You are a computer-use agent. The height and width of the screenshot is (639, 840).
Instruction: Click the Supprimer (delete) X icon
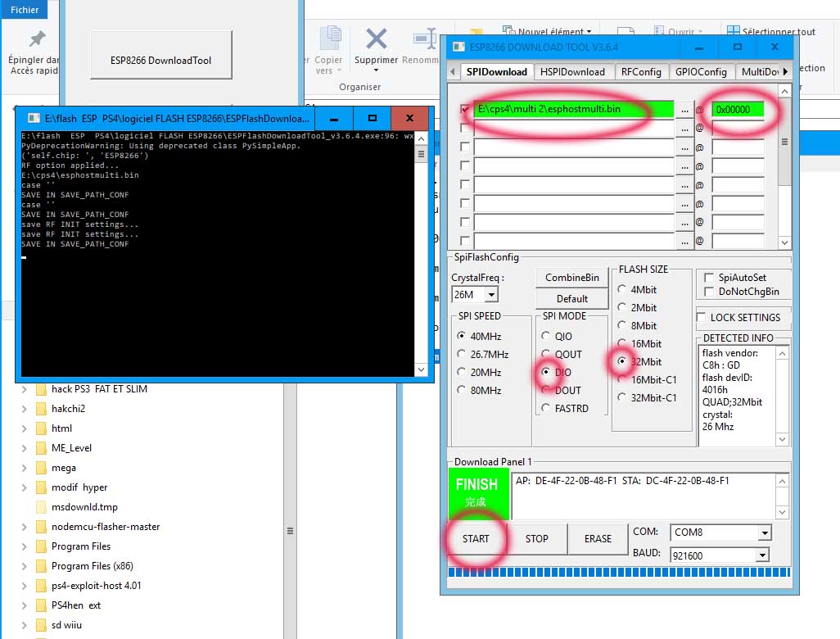(x=376, y=39)
